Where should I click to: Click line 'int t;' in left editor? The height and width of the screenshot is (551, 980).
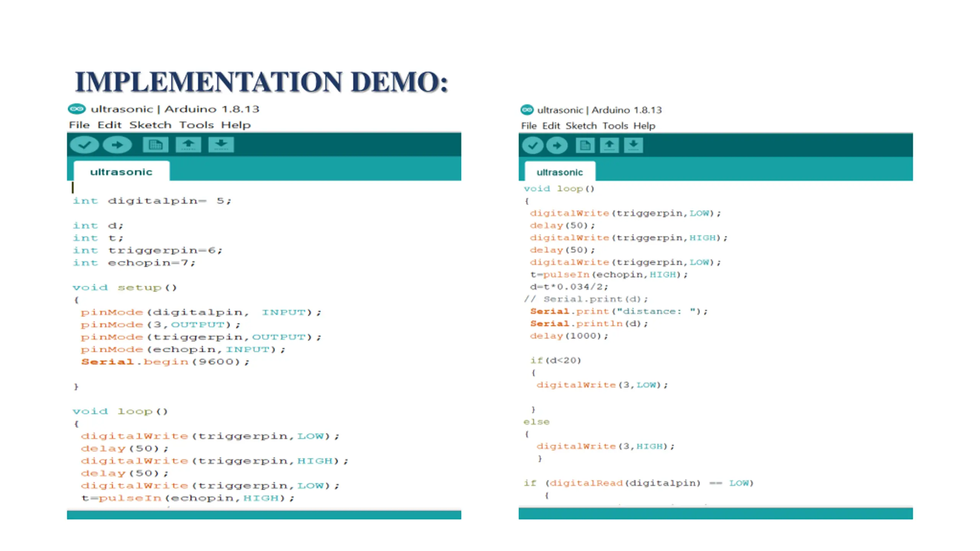tap(98, 238)
